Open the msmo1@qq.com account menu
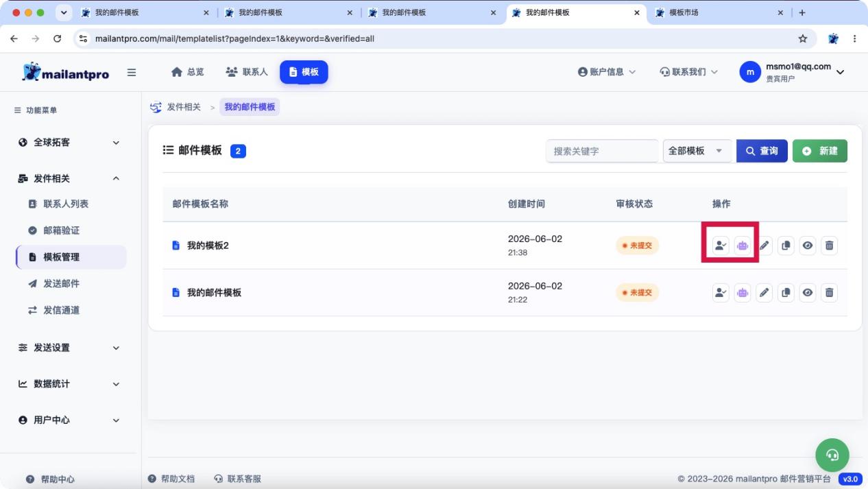This screenshot has height=489, width=868. pyautogui.click(x=792, y=72)
